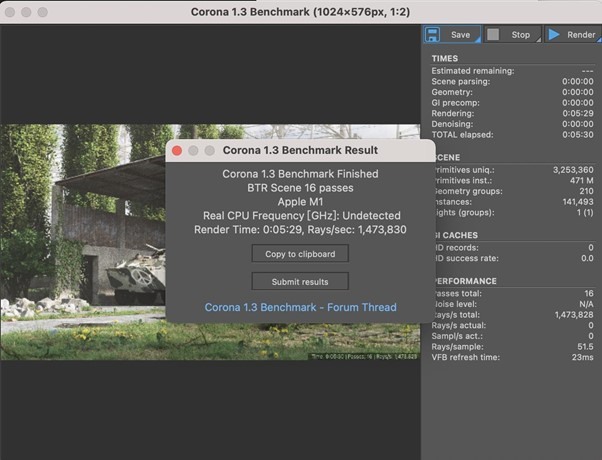602x460 pixels.
Task: Click Corona 1.3 Benchmark Finished text
Action: point(300,174)
